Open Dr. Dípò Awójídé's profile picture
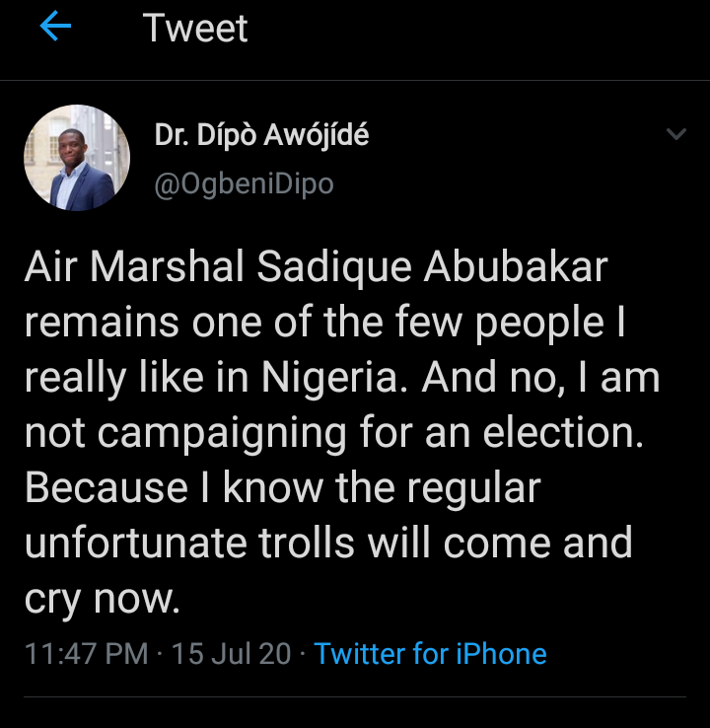 77,158
